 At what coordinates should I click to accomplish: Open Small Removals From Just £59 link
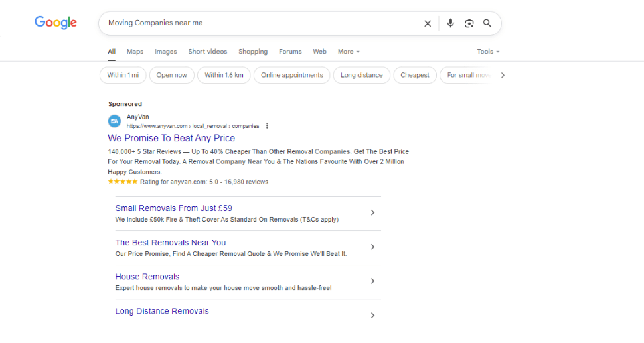[x=174, y=208]
